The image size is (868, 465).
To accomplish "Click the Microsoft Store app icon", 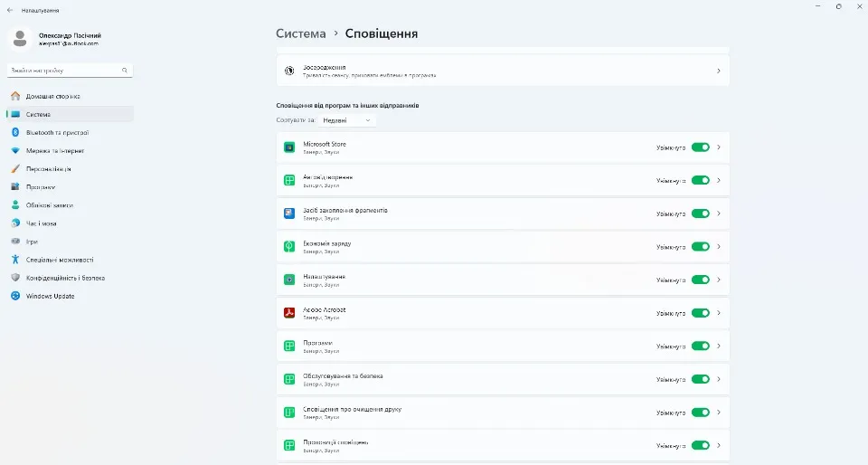I will point(289,147).
